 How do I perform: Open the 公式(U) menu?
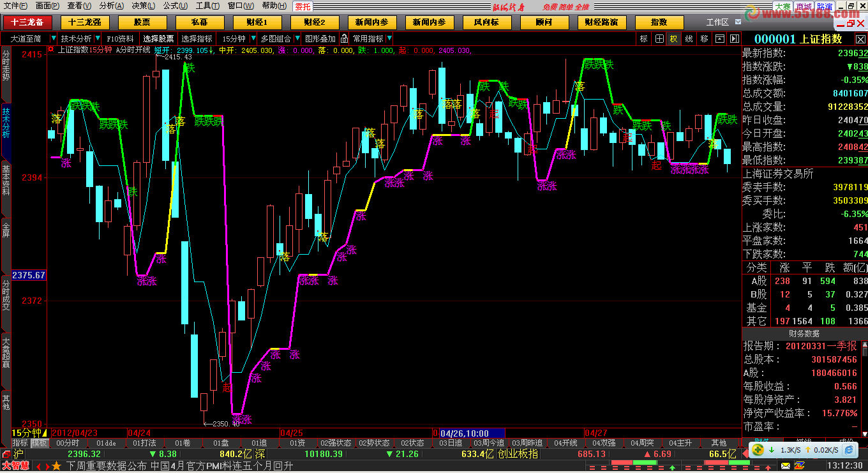tap(175, 6)
